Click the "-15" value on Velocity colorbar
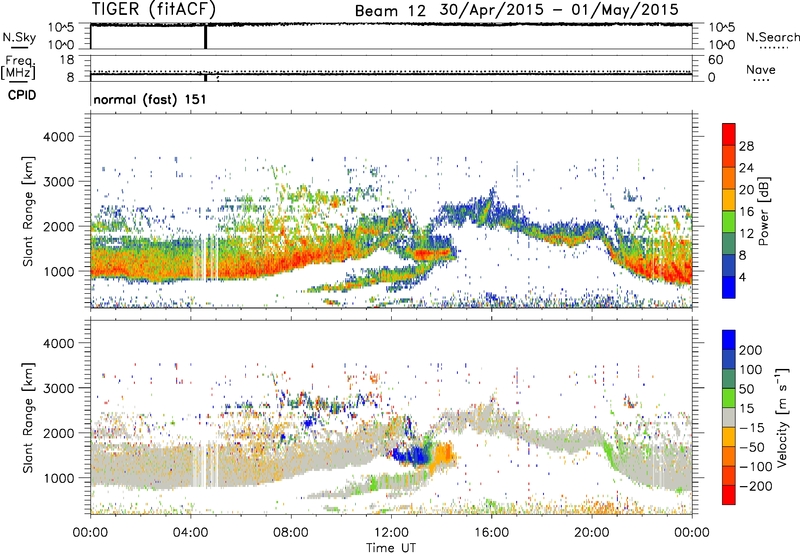 coord(752,428)
